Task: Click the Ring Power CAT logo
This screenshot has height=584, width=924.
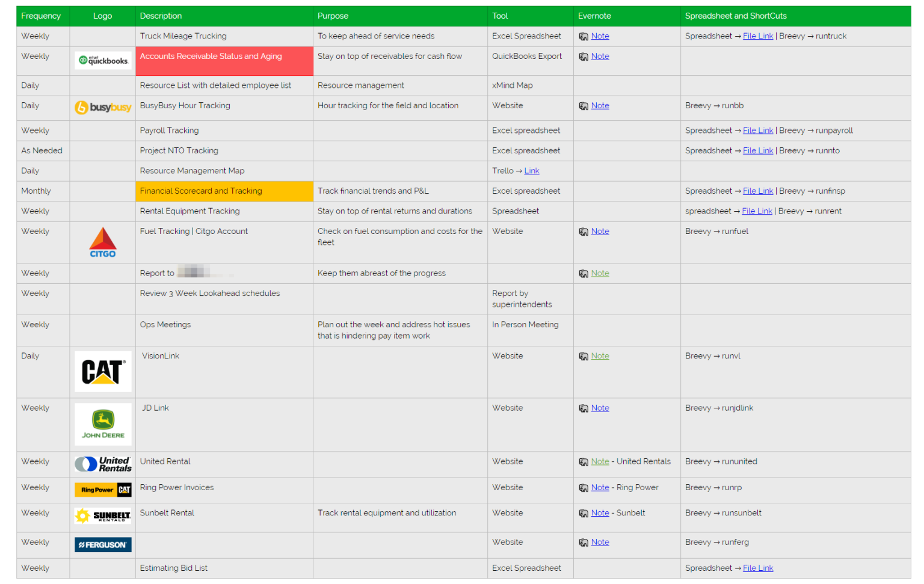Action: 103,490
